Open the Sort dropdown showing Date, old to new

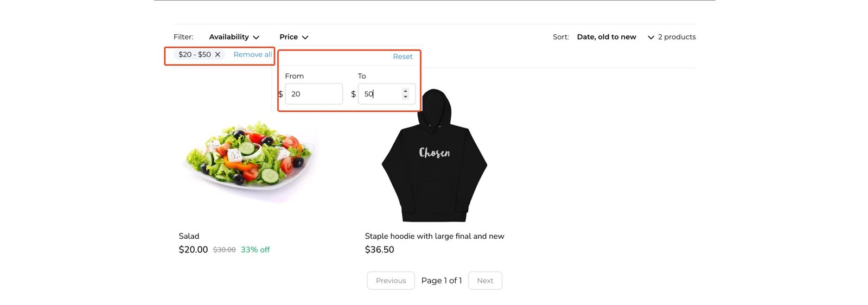615,37
